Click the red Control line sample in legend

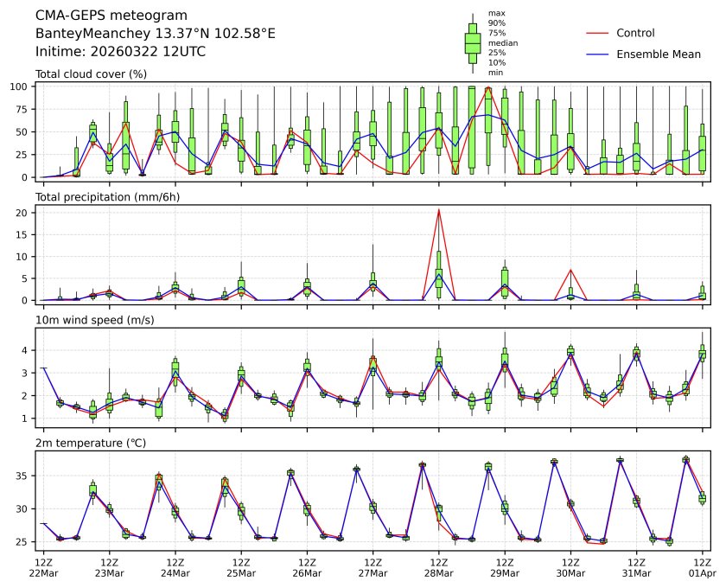(596, 33)
